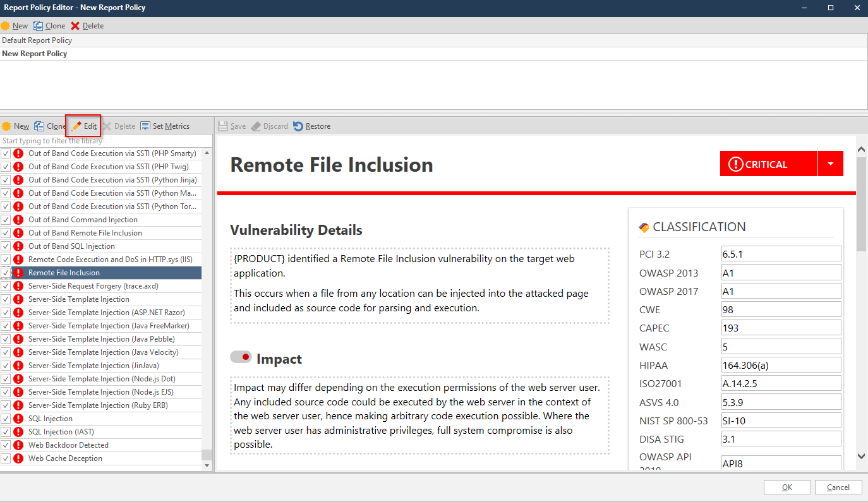Click critical icon beside Out of Band Command Injection

(x=18, y=220)
